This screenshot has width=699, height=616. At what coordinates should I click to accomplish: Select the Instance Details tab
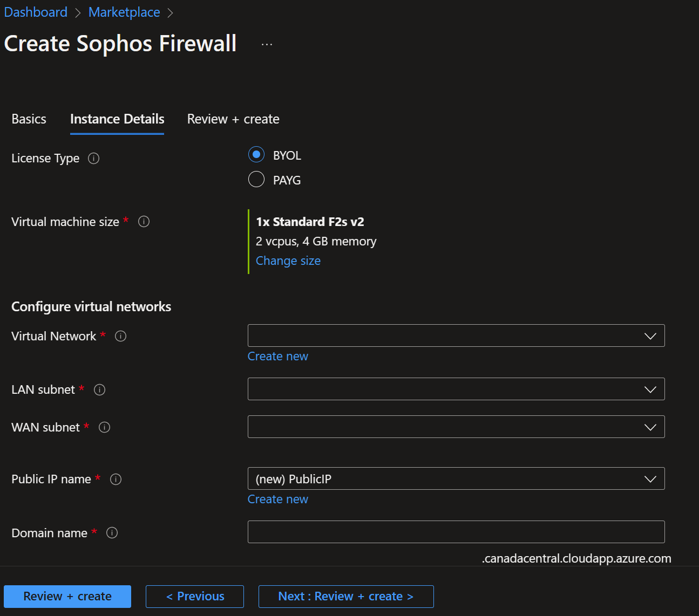pyautogui.click(x=117, y=119)
